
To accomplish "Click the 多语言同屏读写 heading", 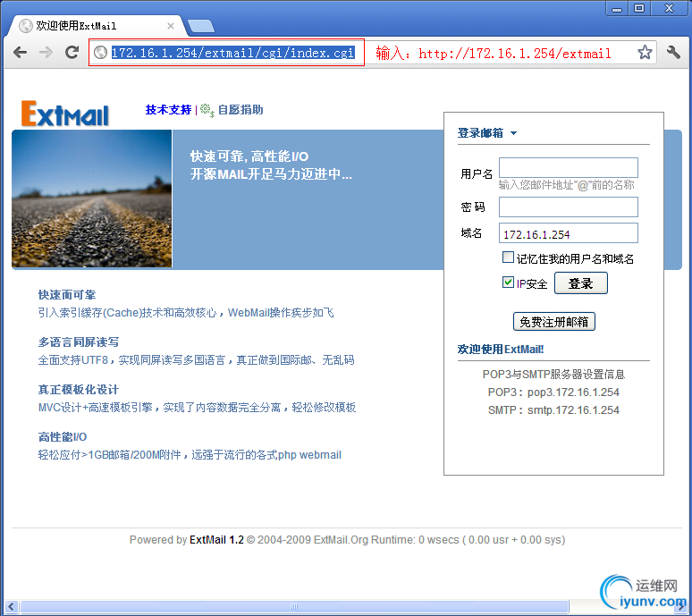I will point(79,342).
